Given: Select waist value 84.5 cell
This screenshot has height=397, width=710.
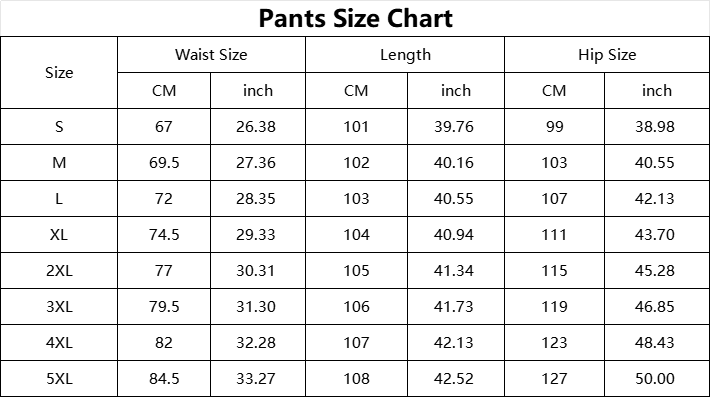Looking at the screenshot, I should pyautogui.click(x=164, y=378).
